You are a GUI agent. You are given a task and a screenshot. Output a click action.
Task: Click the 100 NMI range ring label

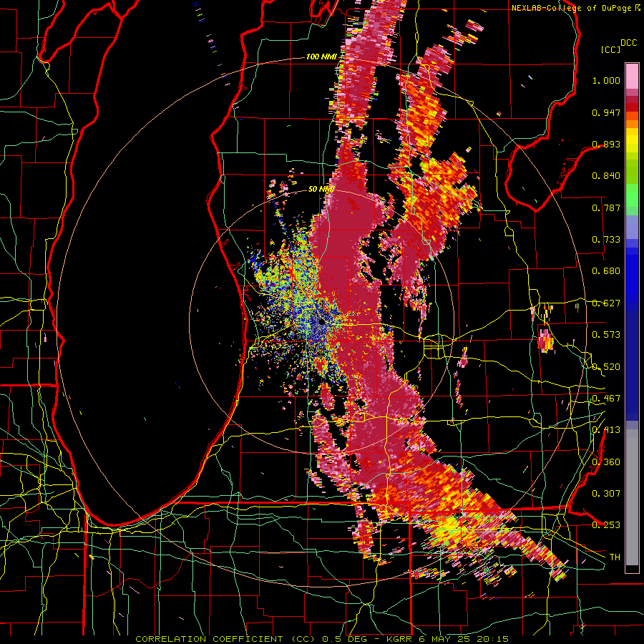pyautogui.click(x=321, y=57)
